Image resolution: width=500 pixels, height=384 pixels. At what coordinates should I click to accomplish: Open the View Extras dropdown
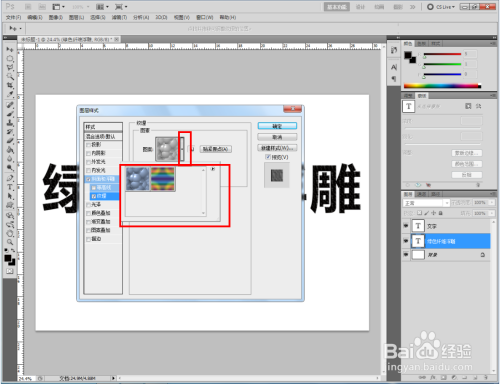pos(58,7)
